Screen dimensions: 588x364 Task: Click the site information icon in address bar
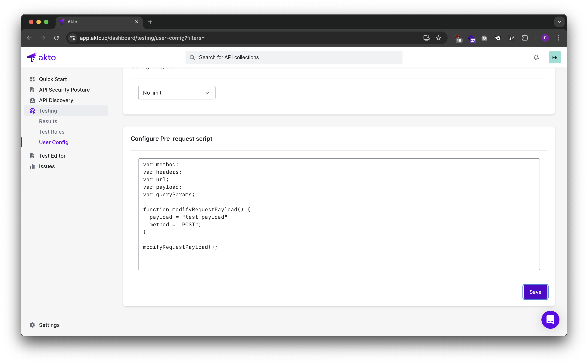tap(72, 38)
